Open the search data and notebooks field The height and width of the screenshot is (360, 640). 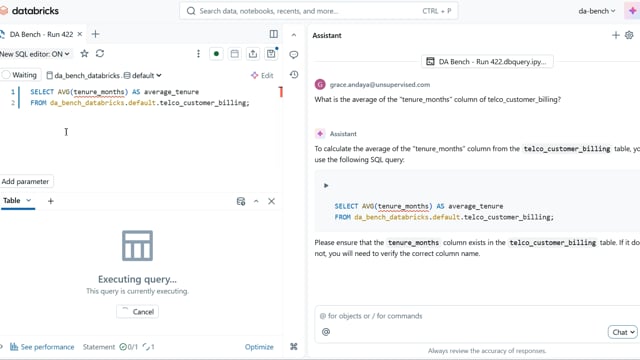pos(318,11)
